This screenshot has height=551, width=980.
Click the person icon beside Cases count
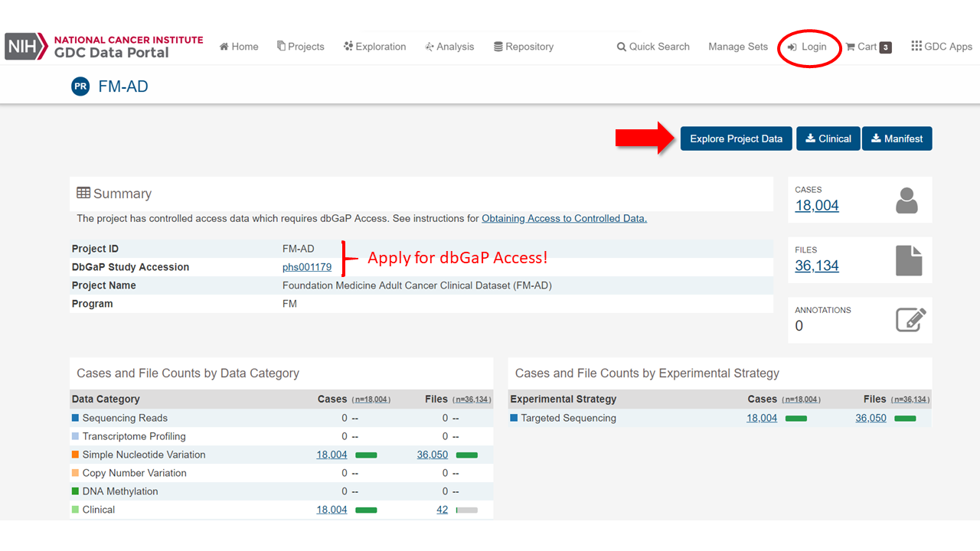pos(906,201)
